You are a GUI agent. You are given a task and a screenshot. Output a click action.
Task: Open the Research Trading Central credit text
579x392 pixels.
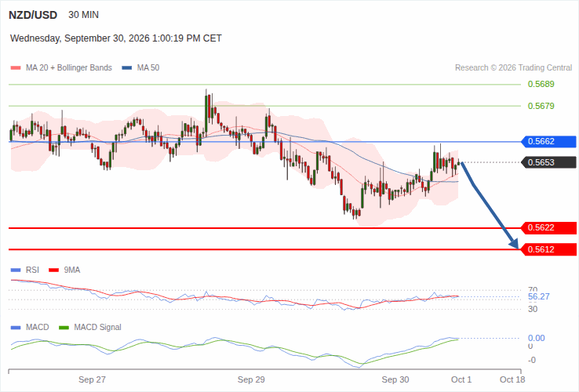tap(513, 68)
